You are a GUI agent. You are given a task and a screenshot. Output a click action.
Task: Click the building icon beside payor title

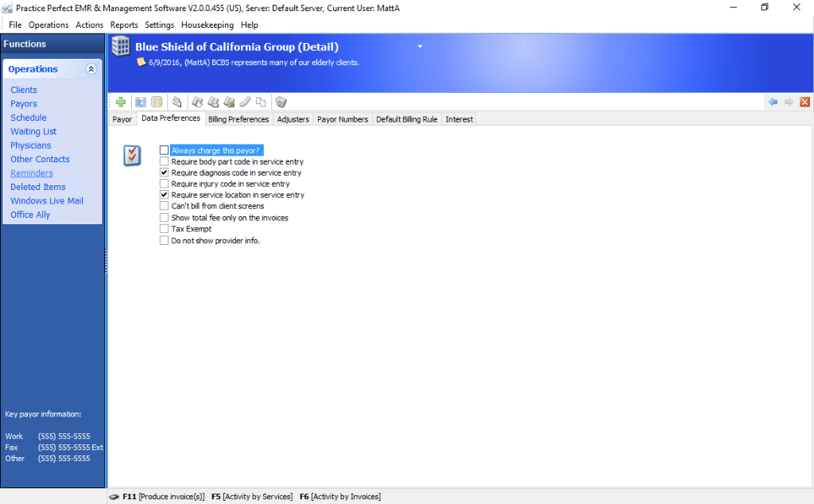coord(121,47)
